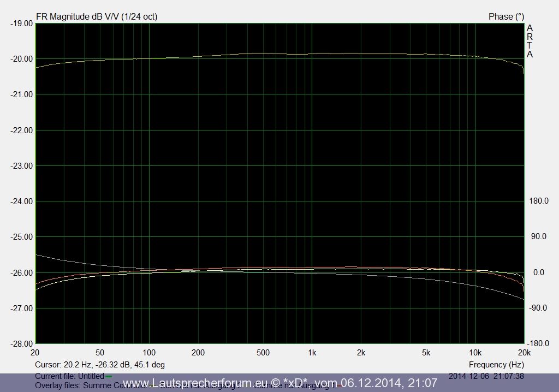Click the 1k frequency axis tick label
The image size is (559, 392).
click(312, 353)
